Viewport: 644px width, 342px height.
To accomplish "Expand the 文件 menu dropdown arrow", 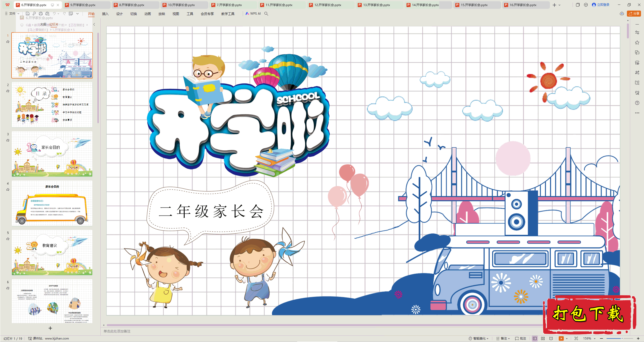I will (x=18, y=14).
